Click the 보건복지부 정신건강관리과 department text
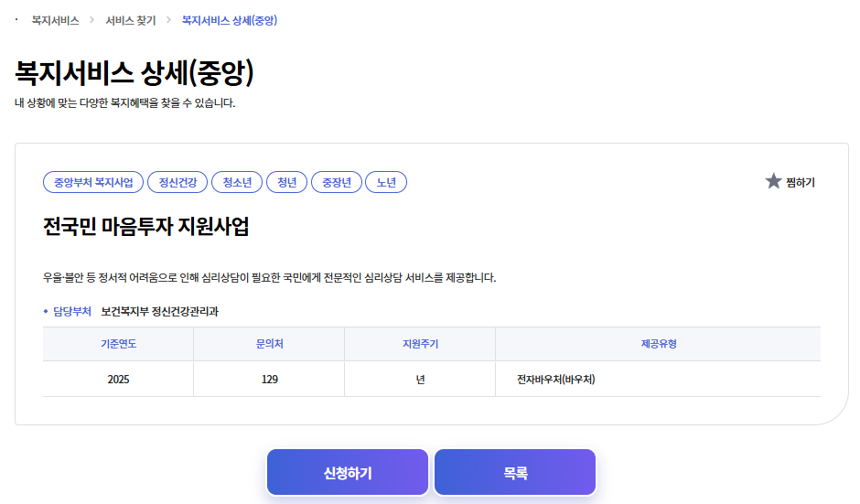 coord(160,311)
